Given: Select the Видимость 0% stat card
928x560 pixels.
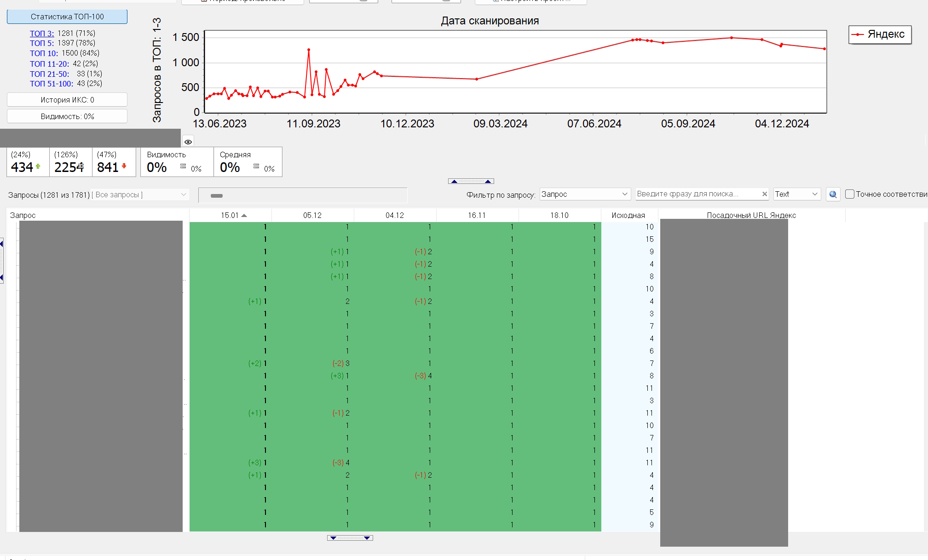Looking at the screenshot, I should [177, 162].
